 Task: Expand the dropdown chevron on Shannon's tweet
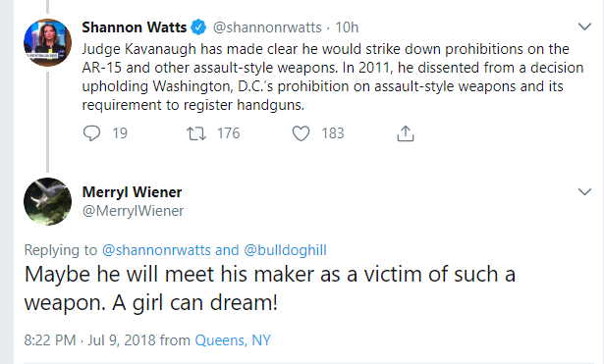[584, 26]
